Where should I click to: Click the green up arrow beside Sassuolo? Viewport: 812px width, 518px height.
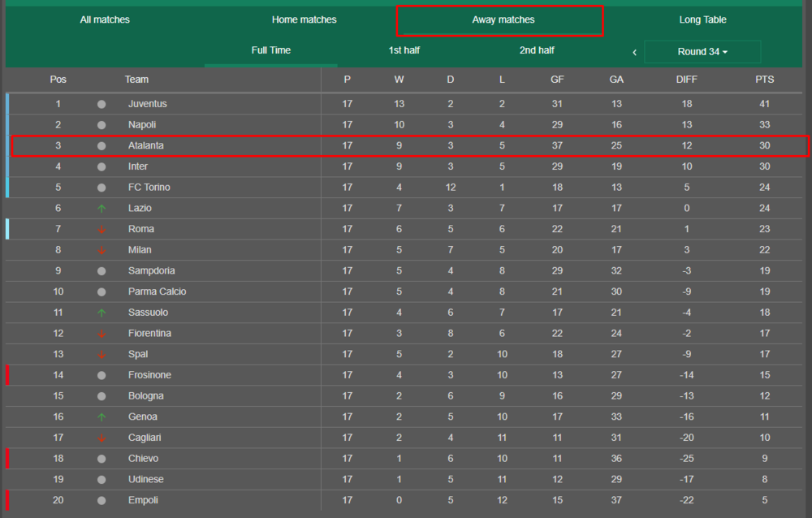click(101, 313)
